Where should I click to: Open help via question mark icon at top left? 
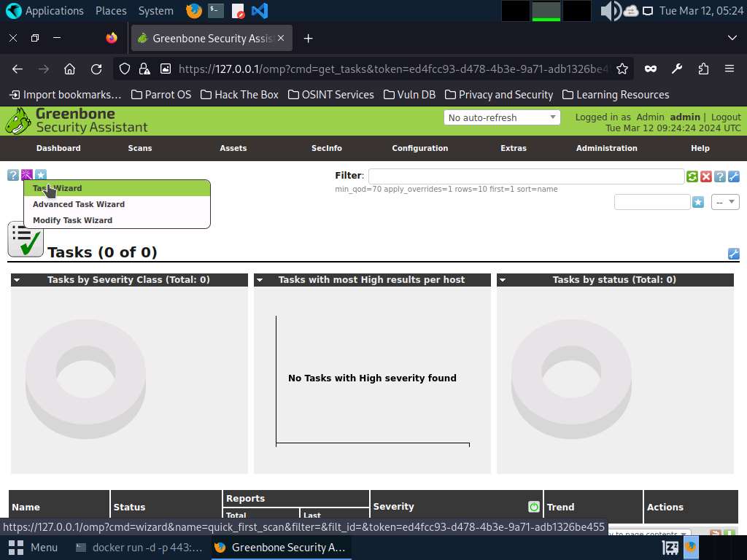pos(13,175)
